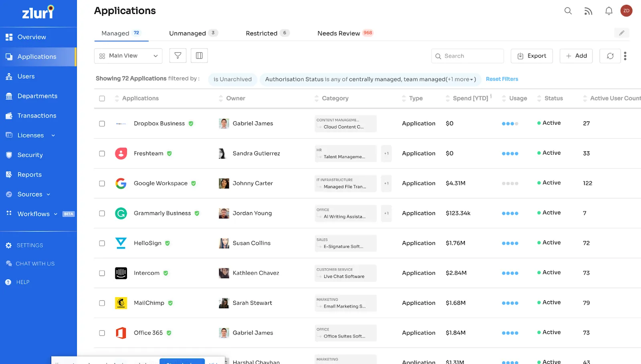
Task: Switch to the Restricted tab
Action: point(268,33)
